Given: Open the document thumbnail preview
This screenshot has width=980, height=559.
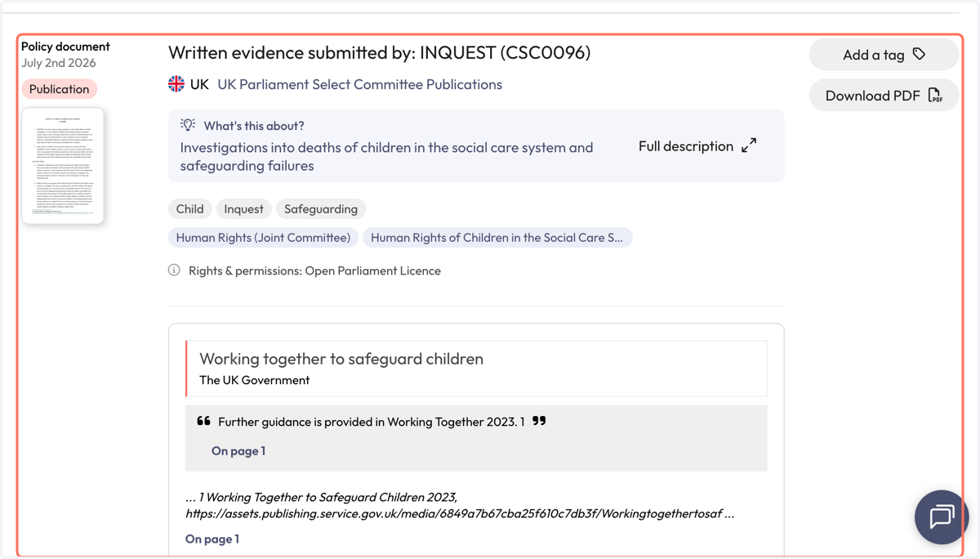Looking at the screenshot, I should click(x=63, y=165).
